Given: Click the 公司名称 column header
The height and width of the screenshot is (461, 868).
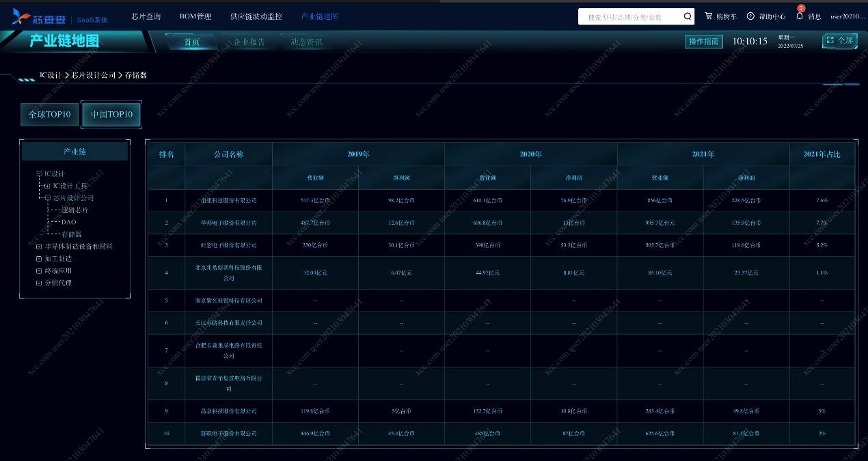Looking at the screenshot, I should 228,154.
